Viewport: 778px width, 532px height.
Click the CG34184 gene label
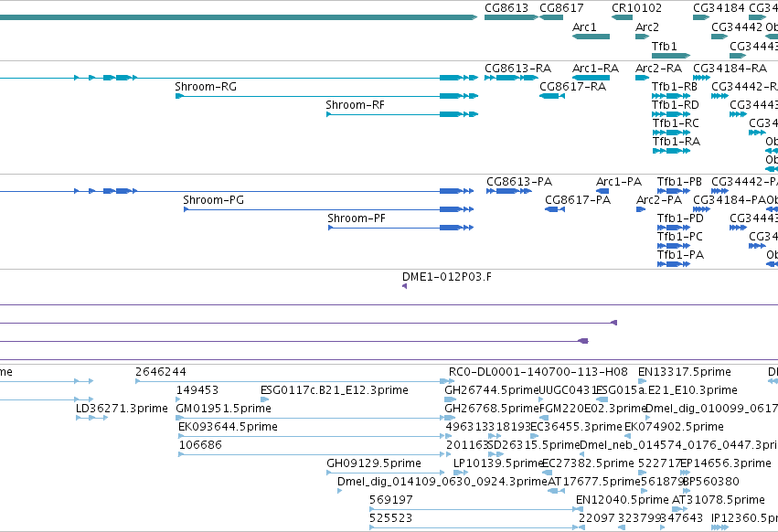pos(719,8)
